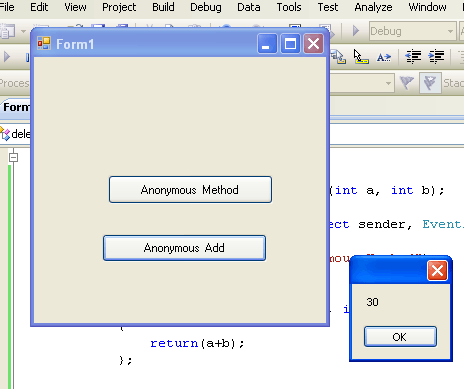Switch to the Form code tab
464x389 pixels.
(x=16, y=107)
